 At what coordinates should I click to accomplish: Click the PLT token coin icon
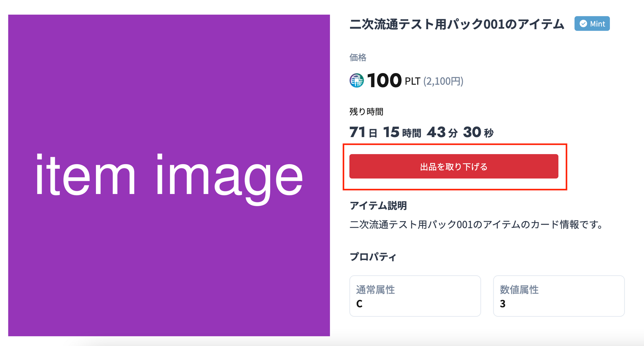click(356, 80)
